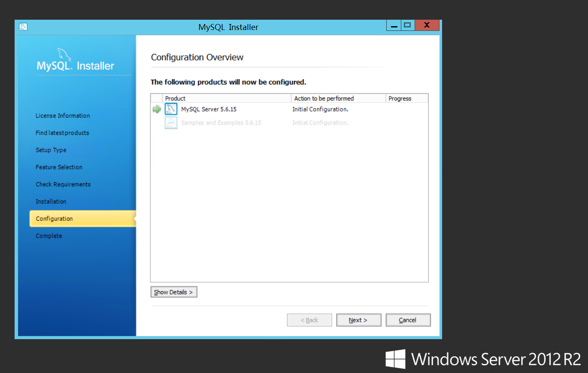Screen dimensions: 588x373
Task: Cancel the installer setup
Action: point(408,320)
